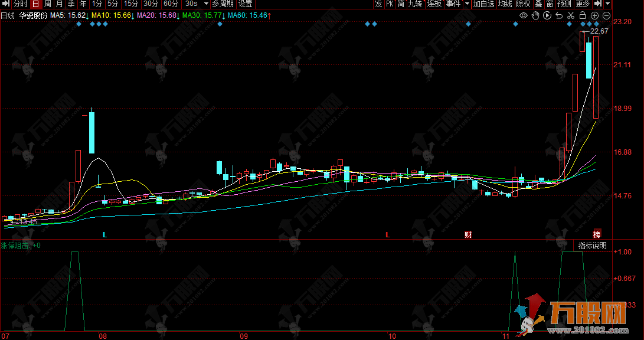
Task: Click the circular play replay icon
Action: [x=547, y=15]
